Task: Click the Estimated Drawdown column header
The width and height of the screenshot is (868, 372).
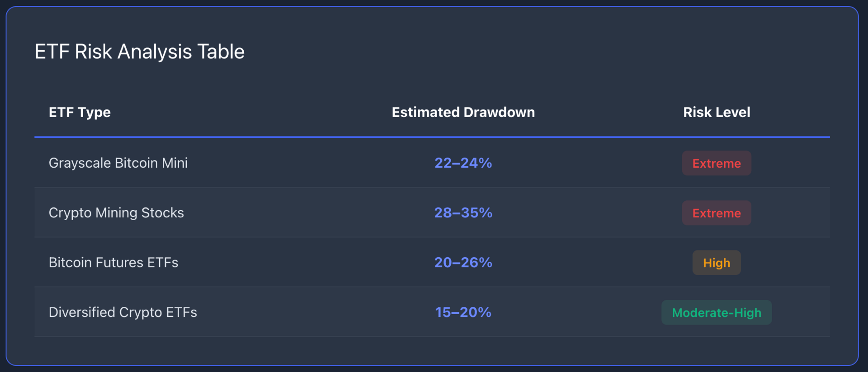Action: [x=463, y=112]
